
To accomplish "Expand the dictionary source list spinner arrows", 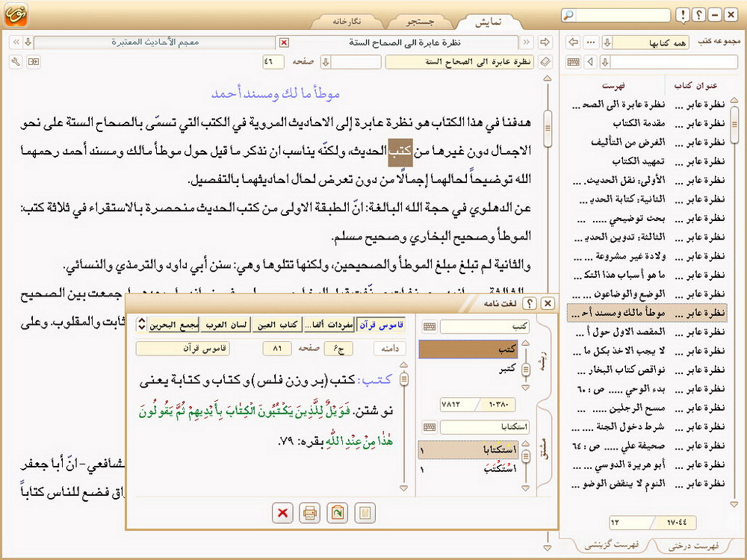I will click(x=142, y=325).
